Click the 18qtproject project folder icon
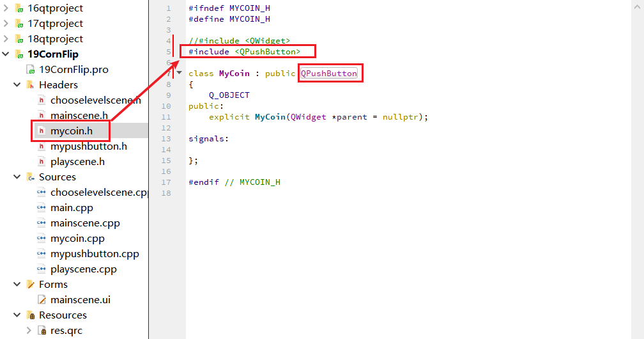644x339 pixels. click(x=19, y=38)
